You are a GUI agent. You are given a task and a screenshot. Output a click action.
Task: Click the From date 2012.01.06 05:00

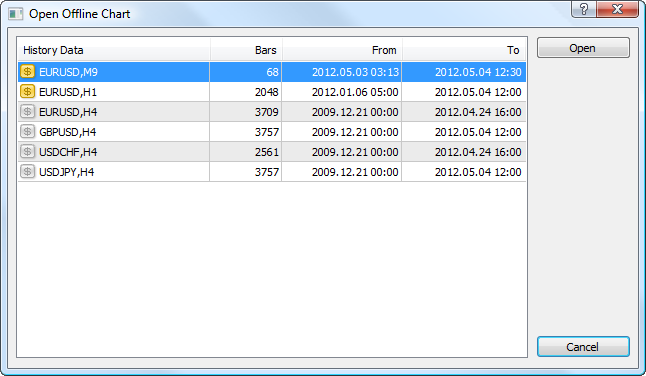355,92
